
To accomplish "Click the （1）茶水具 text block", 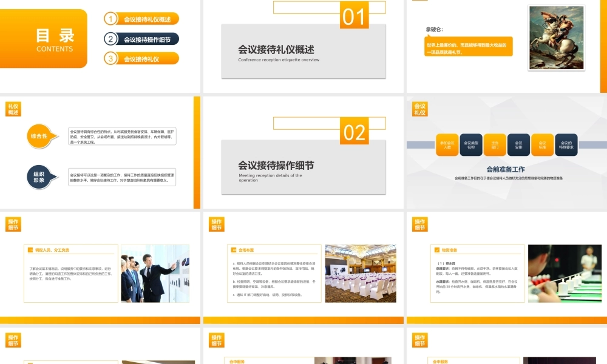I will click(477, 277).
